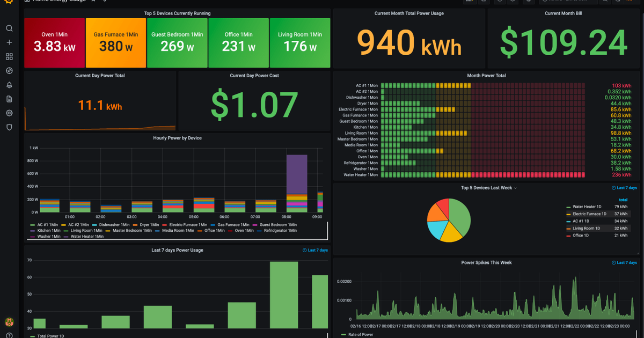
Task: Open the Configuration gear icon
Action: pos(9,113)
